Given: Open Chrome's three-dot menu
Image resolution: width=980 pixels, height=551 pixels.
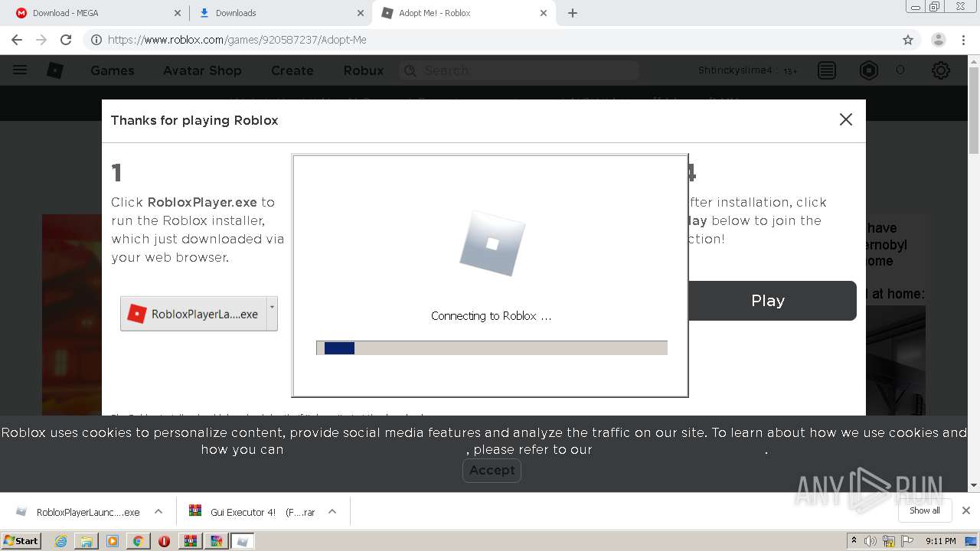Looking at the screenshot, I should click(963, 40).
